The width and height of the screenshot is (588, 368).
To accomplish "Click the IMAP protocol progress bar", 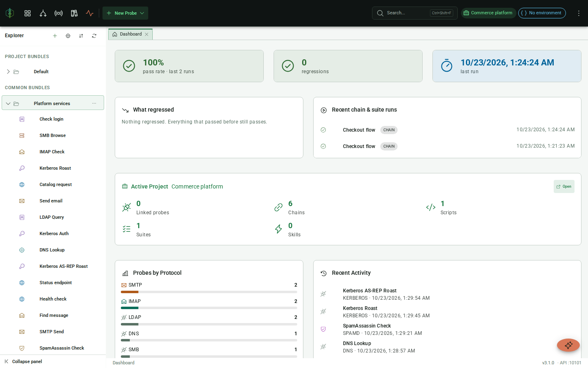I will (x=209, y=308).
